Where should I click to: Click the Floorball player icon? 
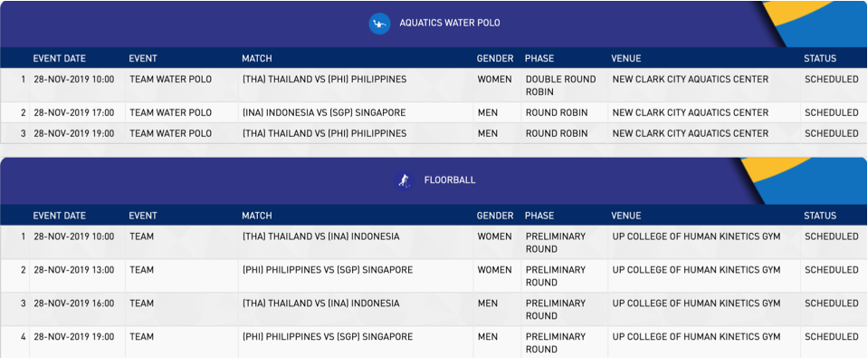tap(405, 180)
